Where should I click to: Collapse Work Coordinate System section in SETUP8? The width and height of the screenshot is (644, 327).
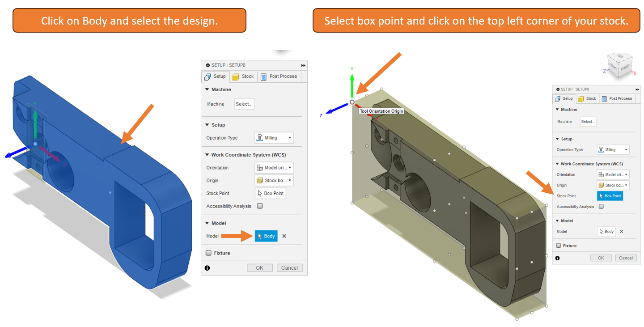click(x=207, y=155)
